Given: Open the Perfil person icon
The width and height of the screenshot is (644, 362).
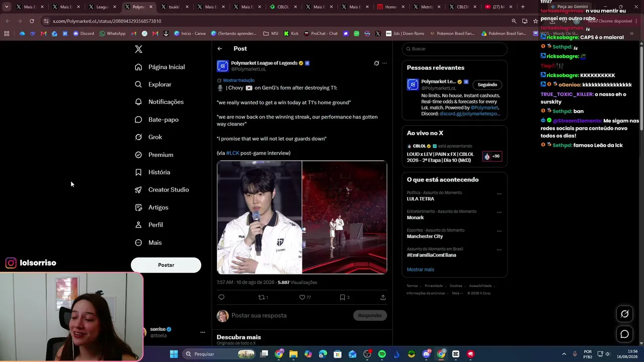Looking at the screenshot, I should click(138, 225).
